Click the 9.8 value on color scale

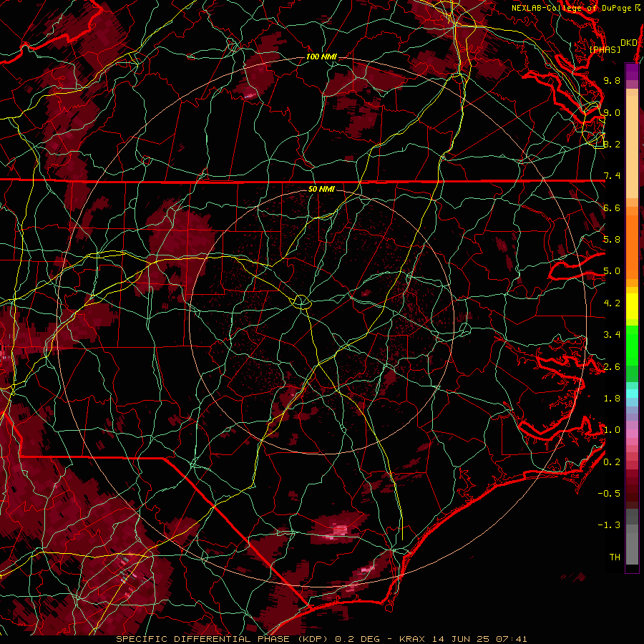tap(612, 80)
